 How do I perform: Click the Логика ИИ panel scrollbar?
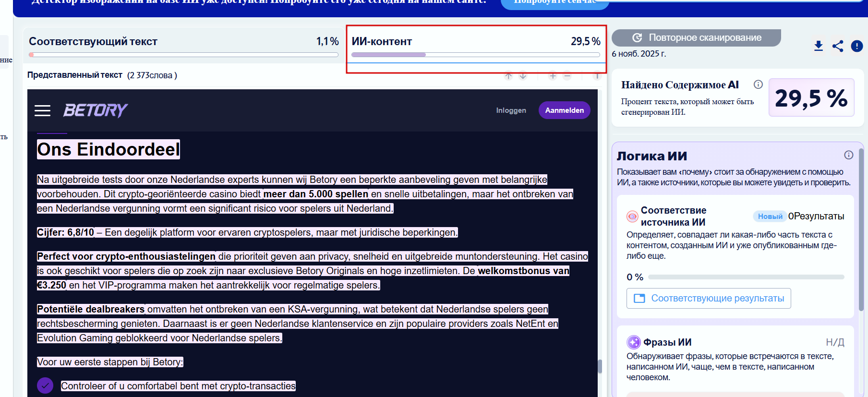coord(861,229)
